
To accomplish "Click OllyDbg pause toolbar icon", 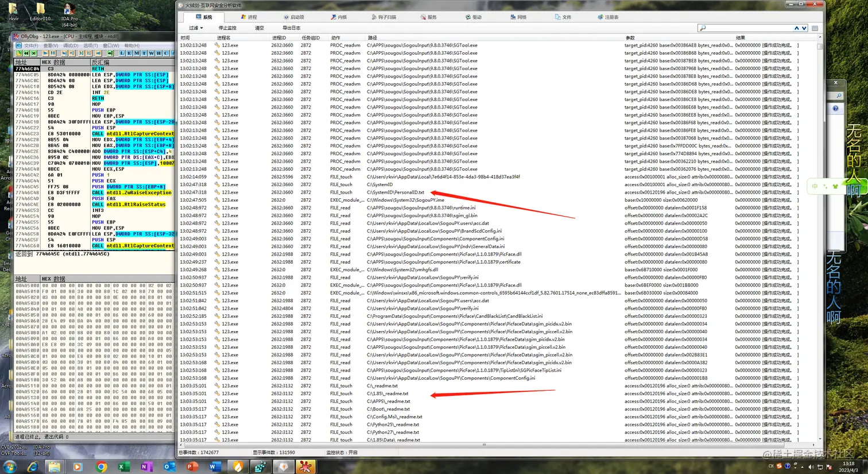I will pyautogui.click(x=53, y=53).
